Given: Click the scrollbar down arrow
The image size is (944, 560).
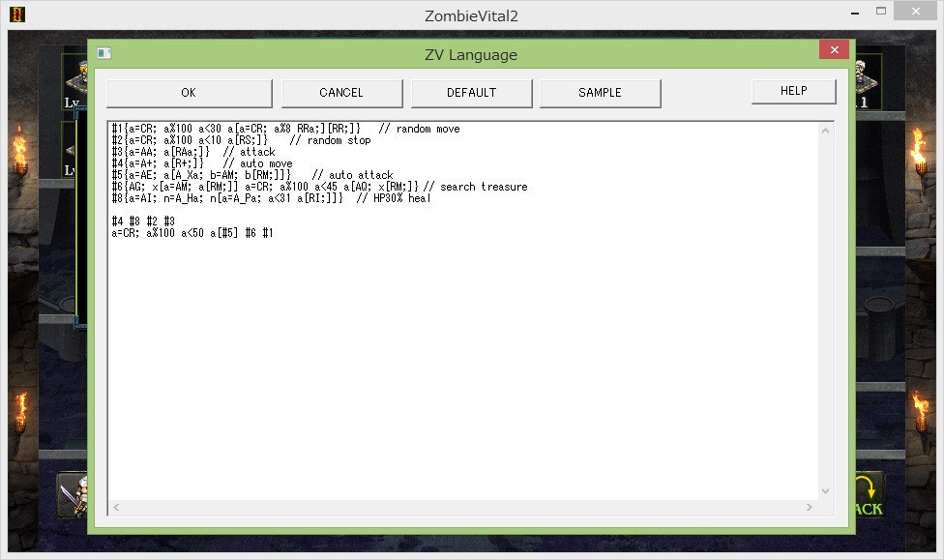Looking at the screenshot, I should click(825, 491).
